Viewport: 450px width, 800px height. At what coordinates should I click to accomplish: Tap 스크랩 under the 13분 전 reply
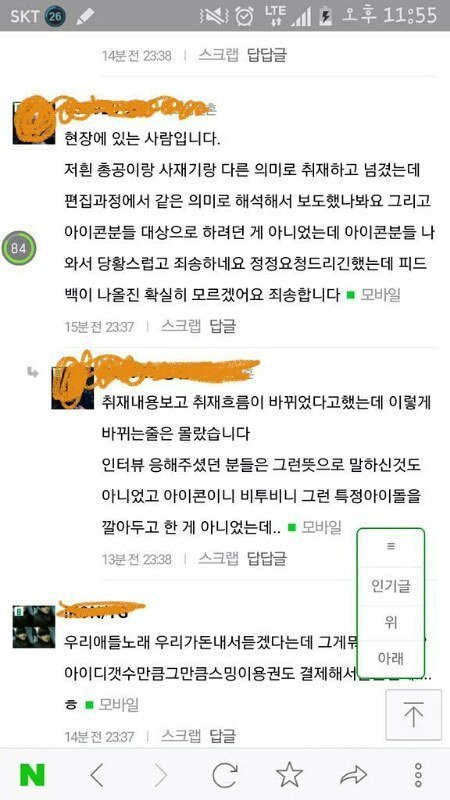tap(218, 558)
